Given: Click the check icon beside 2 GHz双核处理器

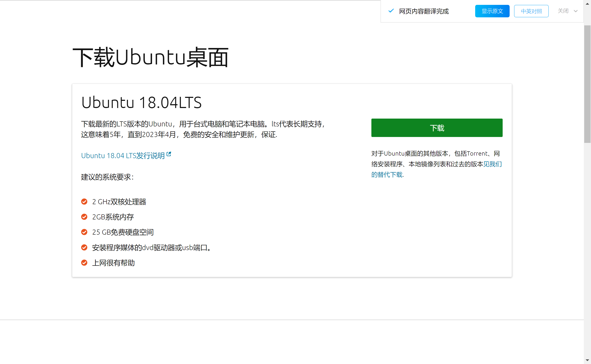Looking at the screenshot, I should [x=84, y=201].
